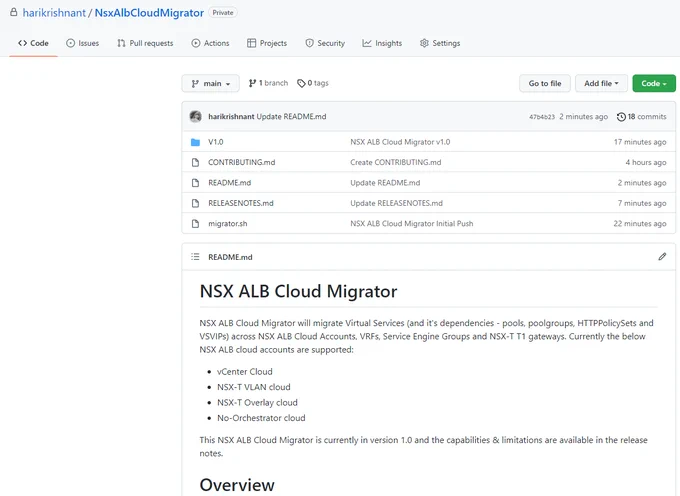Open 'Update README.md' message in README.md row
Screen dimensions: 680x496
coord(385,183)
